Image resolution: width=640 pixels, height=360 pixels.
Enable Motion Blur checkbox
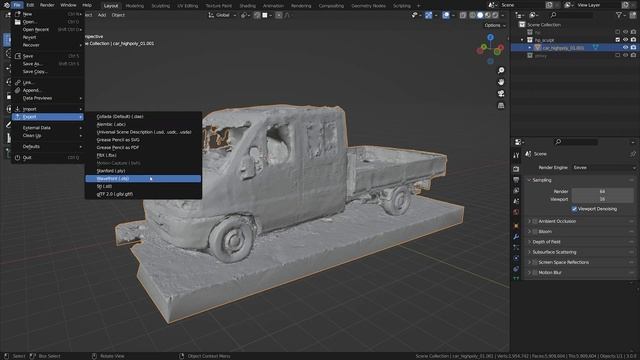(x=535, y=273)
